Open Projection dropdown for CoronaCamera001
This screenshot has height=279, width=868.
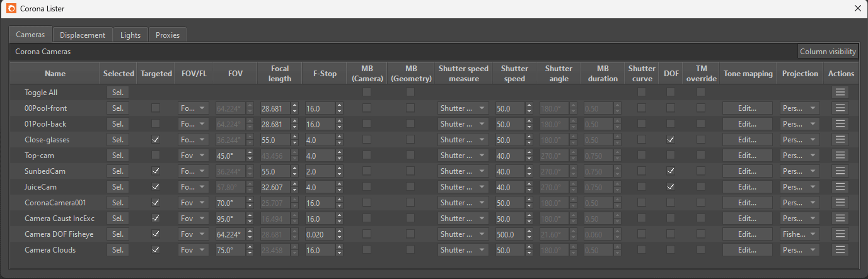800,203
